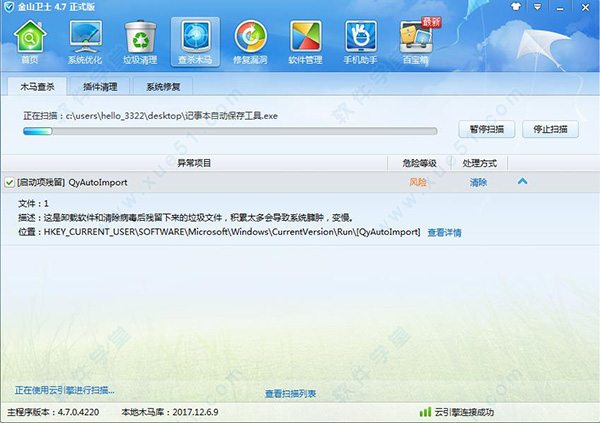Screen dimensions: 600x423
Task: Click the 停止扫描 stop scan button
Action: (550, 129)
